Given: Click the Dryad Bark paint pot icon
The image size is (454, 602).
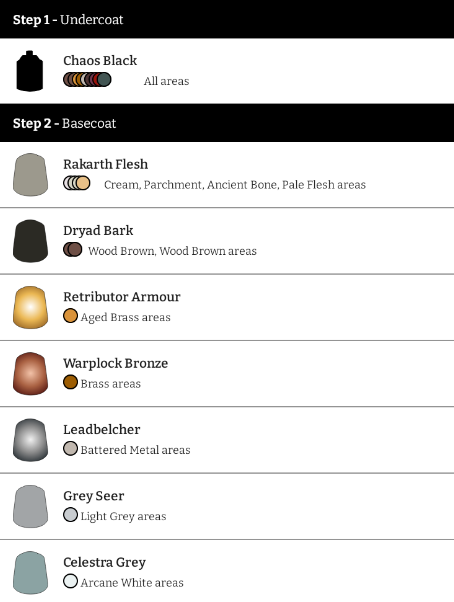Looking at the screenshot, I should tap(30, 241).
